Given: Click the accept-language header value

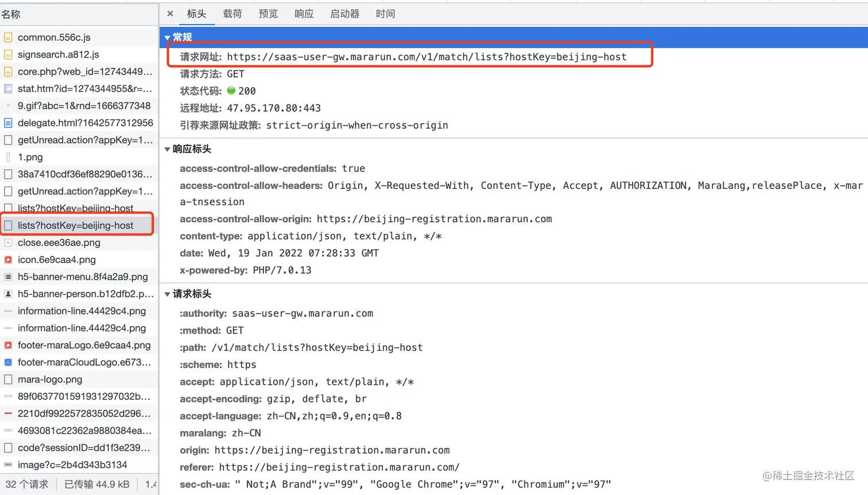Looking at the screenshot, I should point(334,416).
